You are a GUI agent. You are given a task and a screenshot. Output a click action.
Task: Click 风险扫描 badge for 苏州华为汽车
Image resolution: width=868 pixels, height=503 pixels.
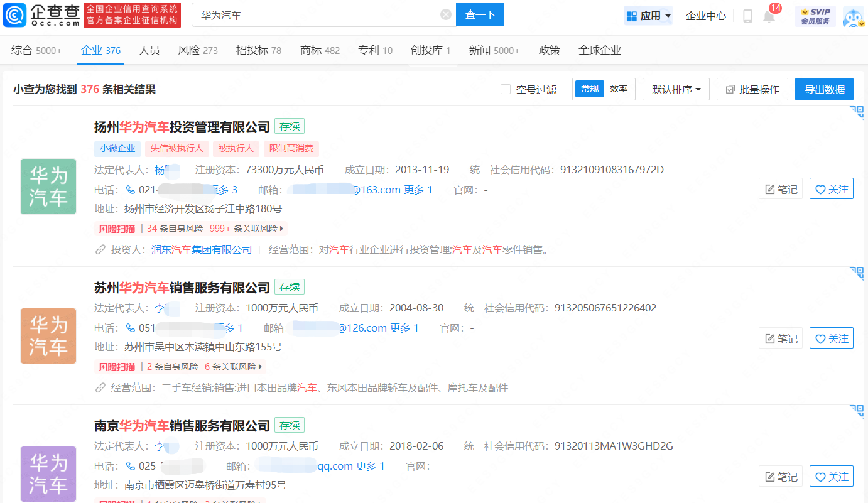(x=117, y=367)
